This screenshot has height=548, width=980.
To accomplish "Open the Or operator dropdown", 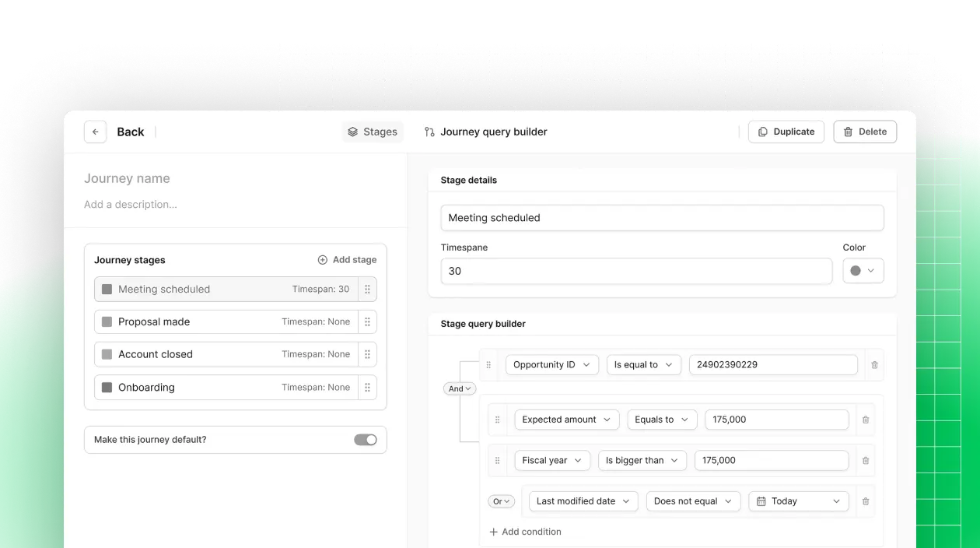I will 502,501.
